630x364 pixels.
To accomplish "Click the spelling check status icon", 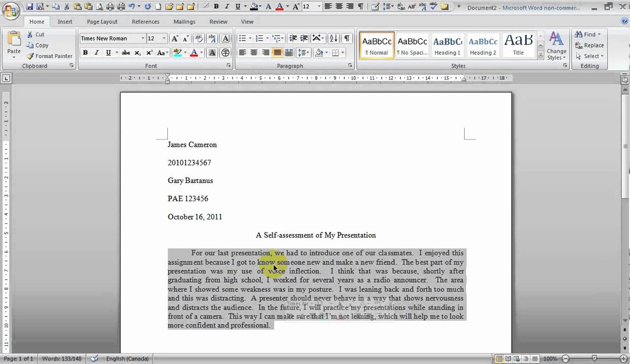I will click(95, 358).
